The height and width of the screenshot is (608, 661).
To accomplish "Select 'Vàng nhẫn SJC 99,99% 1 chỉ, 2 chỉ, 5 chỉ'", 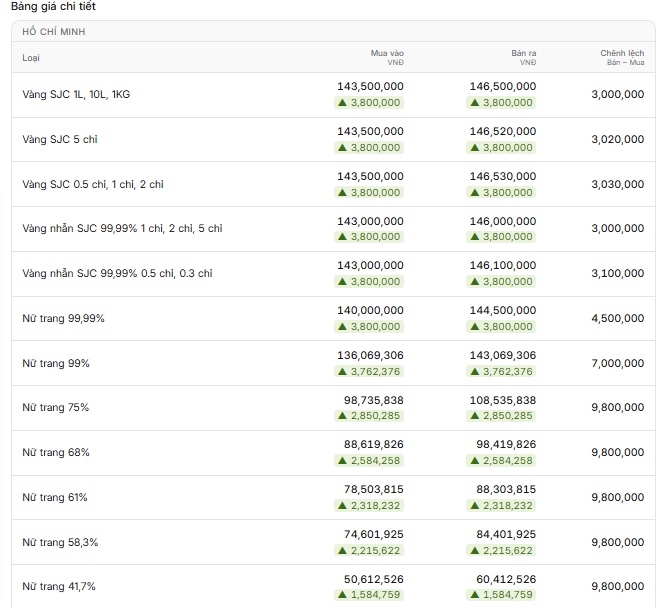I will (122, 228).
